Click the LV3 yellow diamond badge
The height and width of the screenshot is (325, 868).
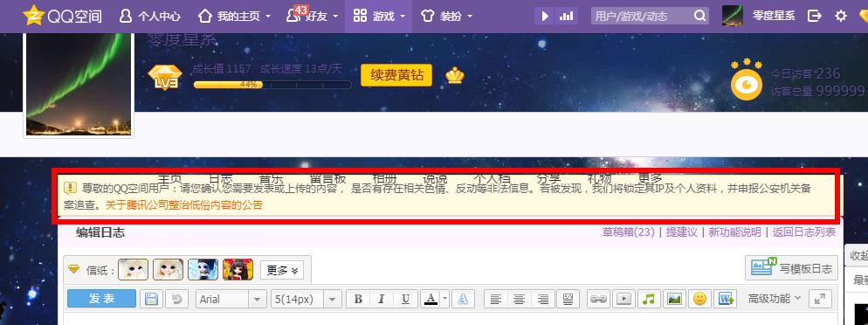pyautogui.click(x=165, y=78)
